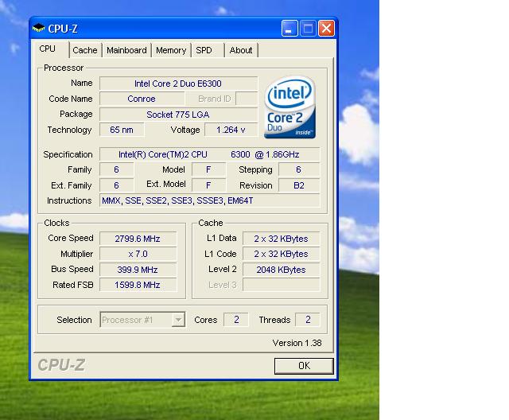The height and width of the screenshot is (420, 509).
Task: Click the Name field Intel Core 2 Duo E6300
Action: (x=178, y=84)
